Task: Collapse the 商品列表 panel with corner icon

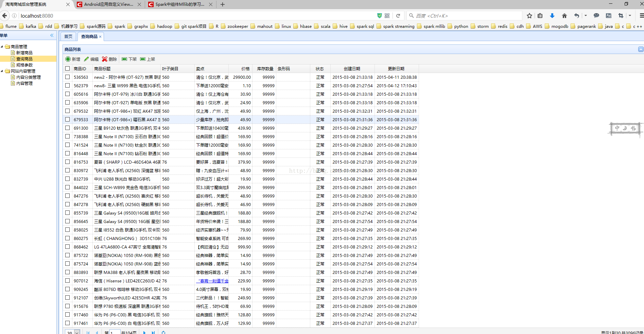Action: click(x=641, y=49)
